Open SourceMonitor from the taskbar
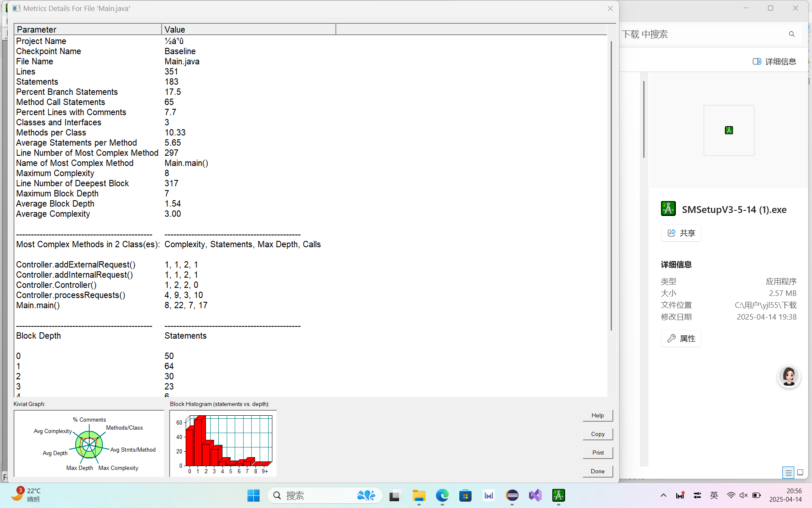The height and width of the screenshot is (508, 812). coord(558,495)
